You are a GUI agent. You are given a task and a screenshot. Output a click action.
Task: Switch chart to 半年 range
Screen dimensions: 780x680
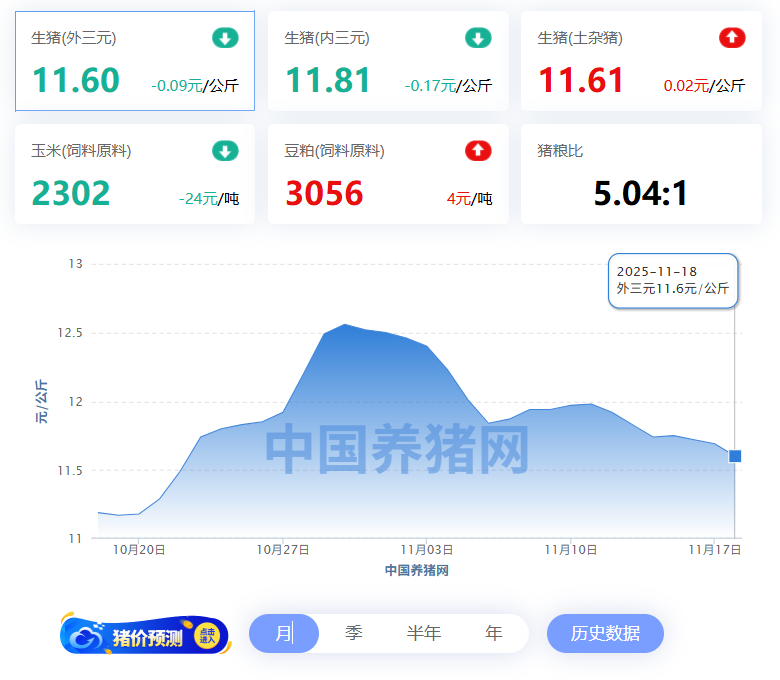pos(424,633)
